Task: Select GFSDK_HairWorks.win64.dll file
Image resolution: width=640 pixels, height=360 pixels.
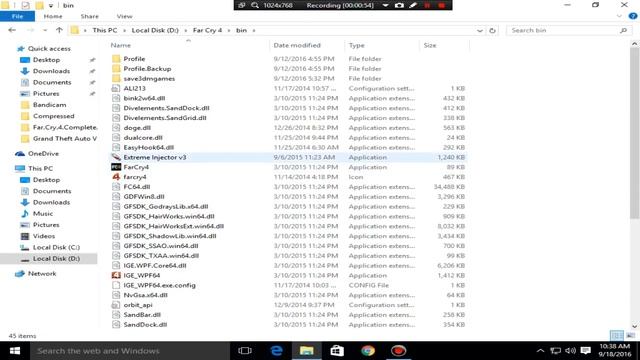Action: coord(169,216)
